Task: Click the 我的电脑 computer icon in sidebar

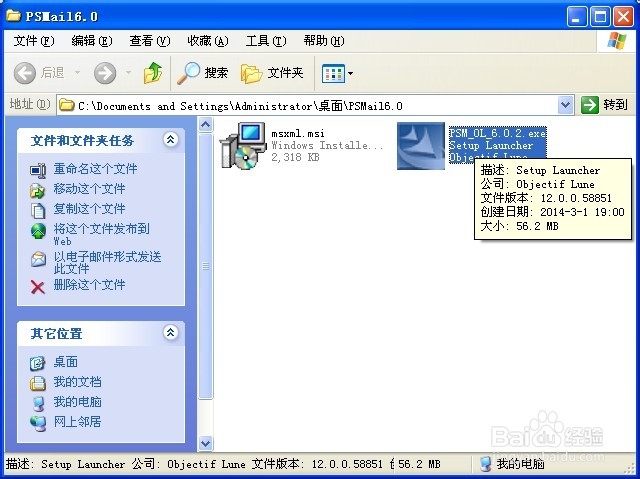Action: 38,403
